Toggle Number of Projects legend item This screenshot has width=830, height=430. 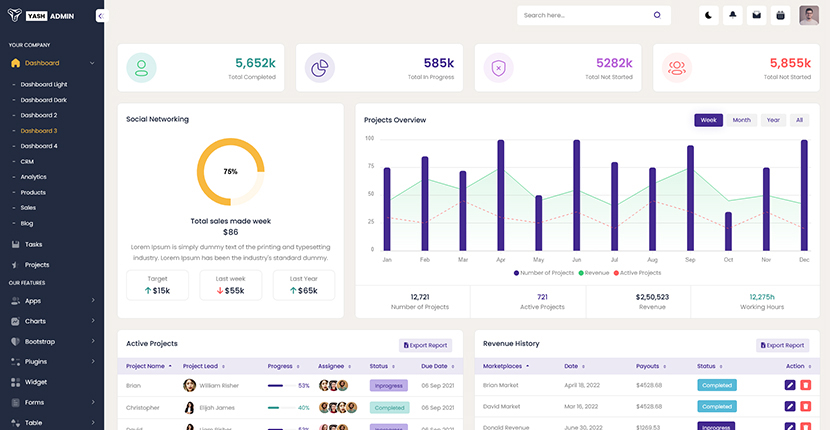point(544,273)
